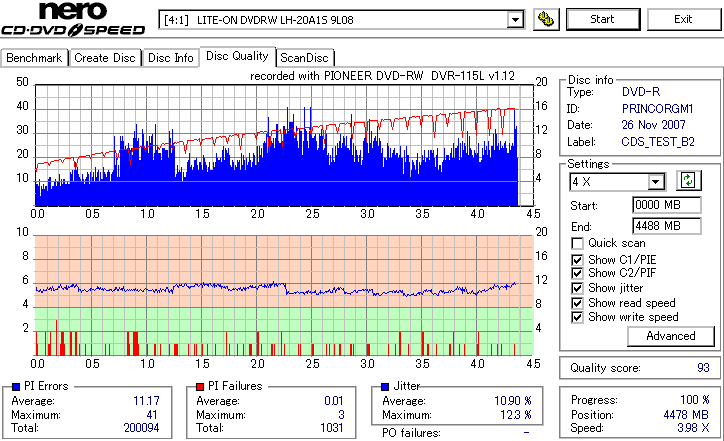Click the PI Errors maximum 41
The width and height of the screenshot is (724, 441).
[x=152, y=415]
